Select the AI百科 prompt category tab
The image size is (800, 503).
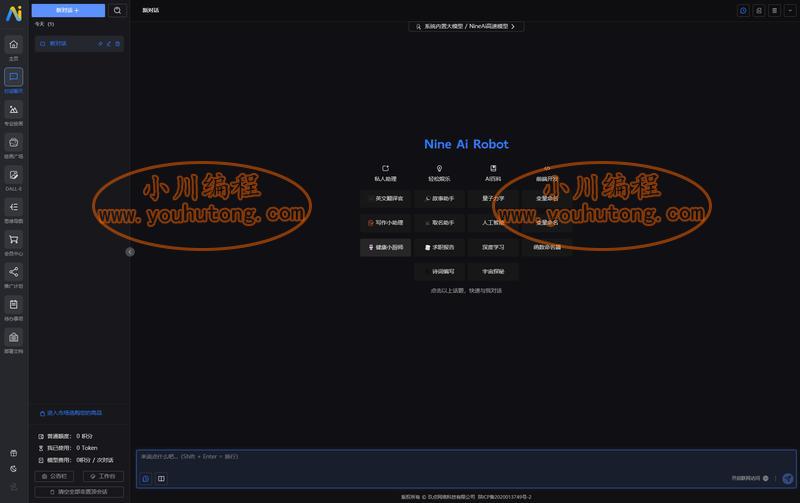(x=493, y=173)
